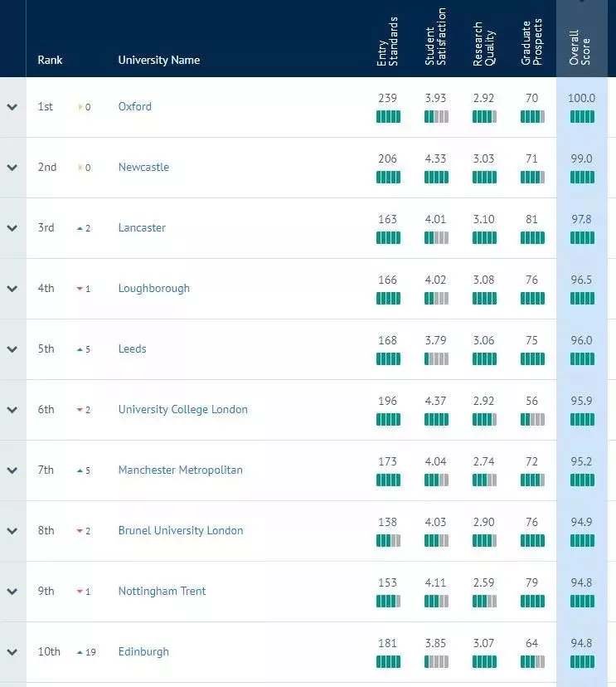This screenshot has height=687, width=616.
Task: Expand the Loughborough row chevron
Action: (x=12, y=289)
